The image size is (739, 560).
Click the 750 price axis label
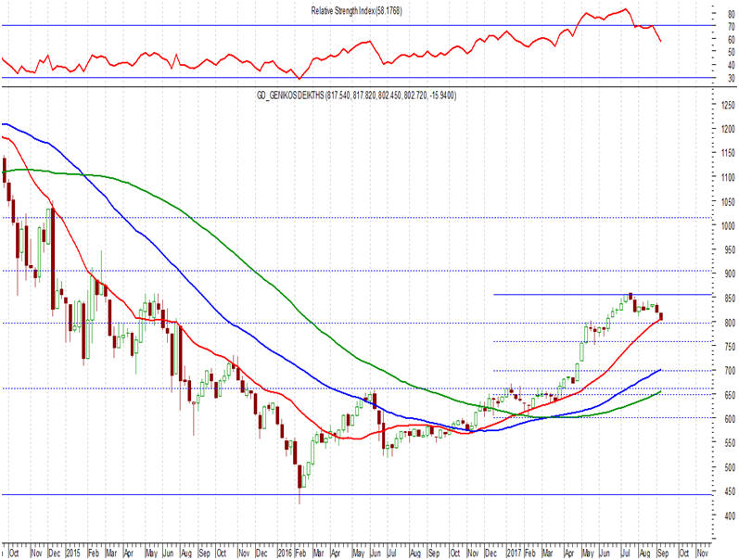click(x=730, y=347)
